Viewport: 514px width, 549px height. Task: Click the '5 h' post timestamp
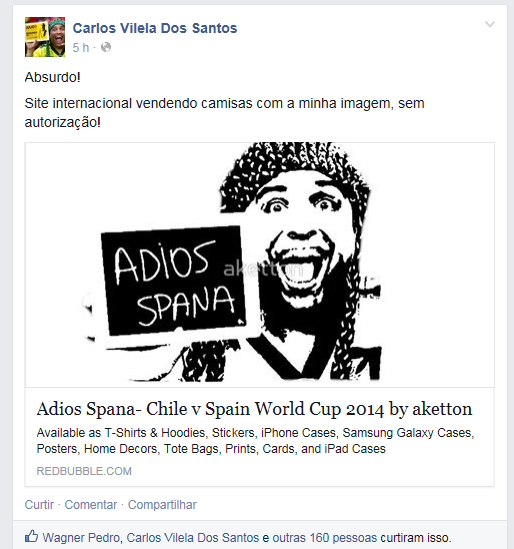click(x=81, y=48)
